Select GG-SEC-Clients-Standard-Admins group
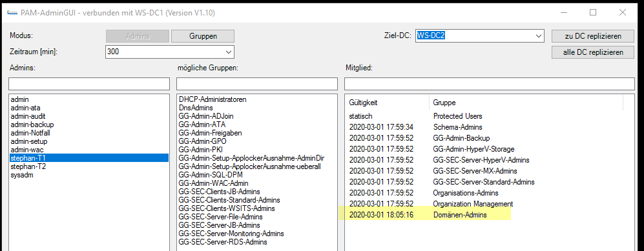 [x=257, y=200]
